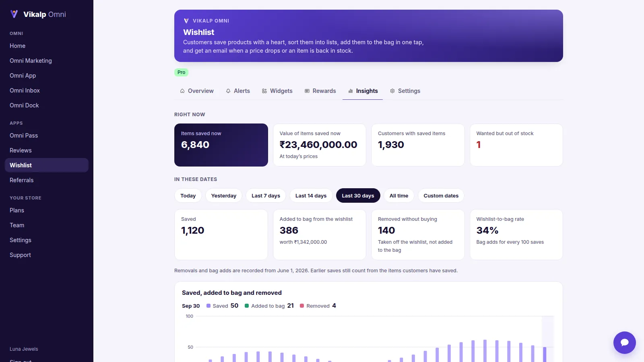Open Omni Pass app
The height and width of the screenshot is (362, 644).
47,136
